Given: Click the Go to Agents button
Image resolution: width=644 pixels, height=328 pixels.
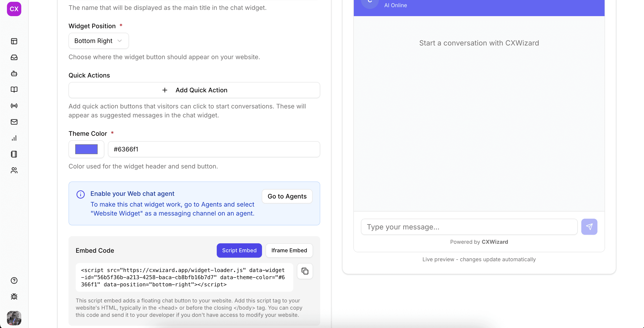Looking at the screenshot, I should coord(287,196).
